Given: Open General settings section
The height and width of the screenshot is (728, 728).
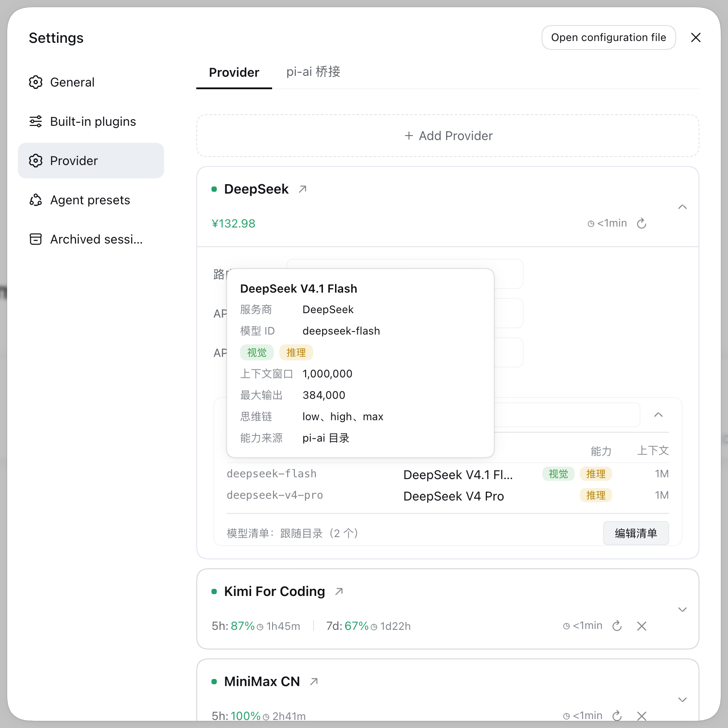Looking at the screenshot, I should 91,82.
